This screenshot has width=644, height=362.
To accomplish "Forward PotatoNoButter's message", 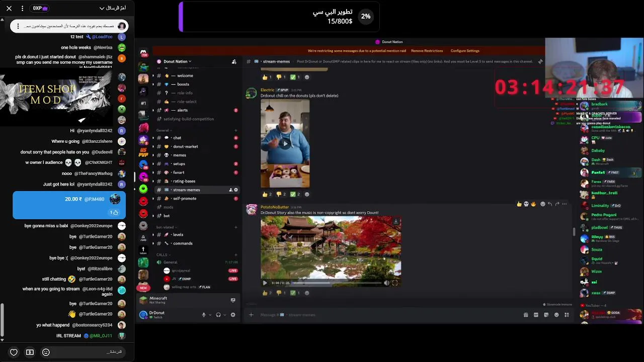I will (x=557, y=204).
